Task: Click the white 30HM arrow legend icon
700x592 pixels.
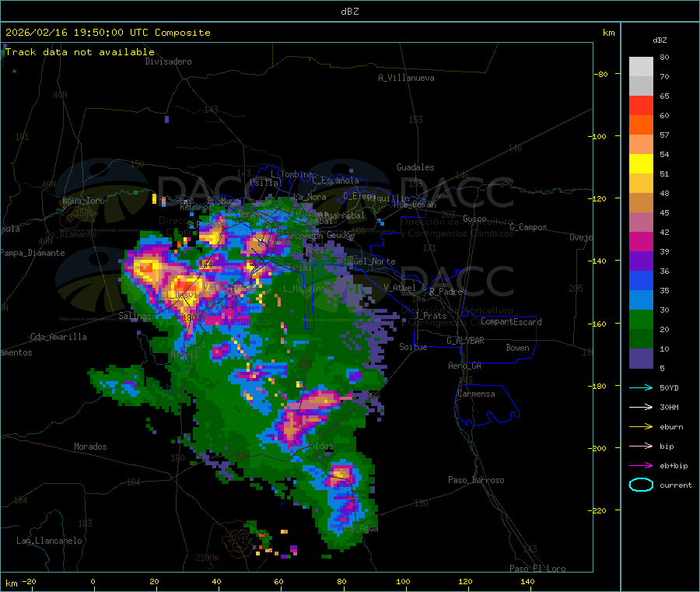Action: pyautogui.click(x=641, y=407)
